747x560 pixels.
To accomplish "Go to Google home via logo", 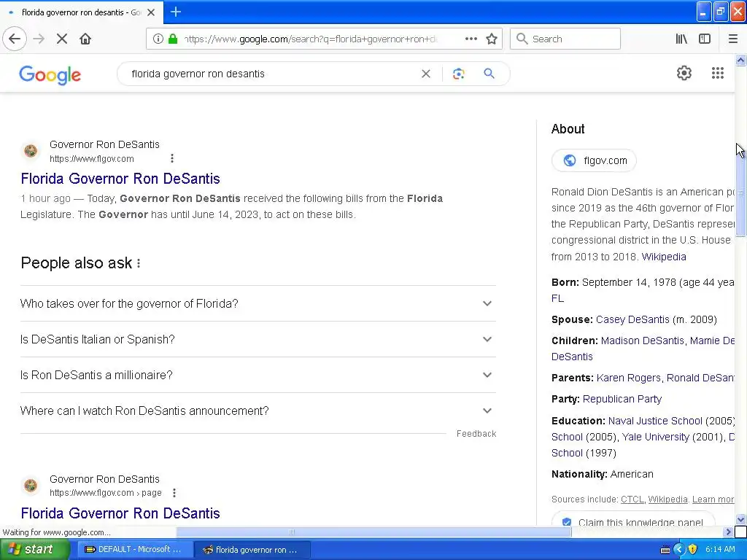I will pos(50,75).
